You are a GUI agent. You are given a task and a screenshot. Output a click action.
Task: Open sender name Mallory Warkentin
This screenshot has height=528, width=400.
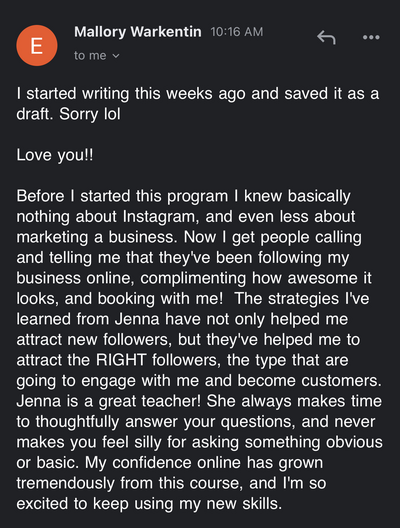[138, 32]
